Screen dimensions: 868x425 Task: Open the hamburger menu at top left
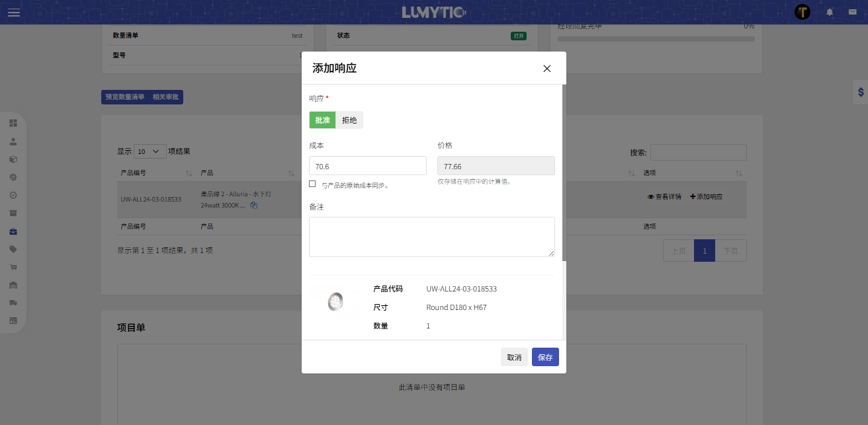pyautogui.click(x=14, y=13)
